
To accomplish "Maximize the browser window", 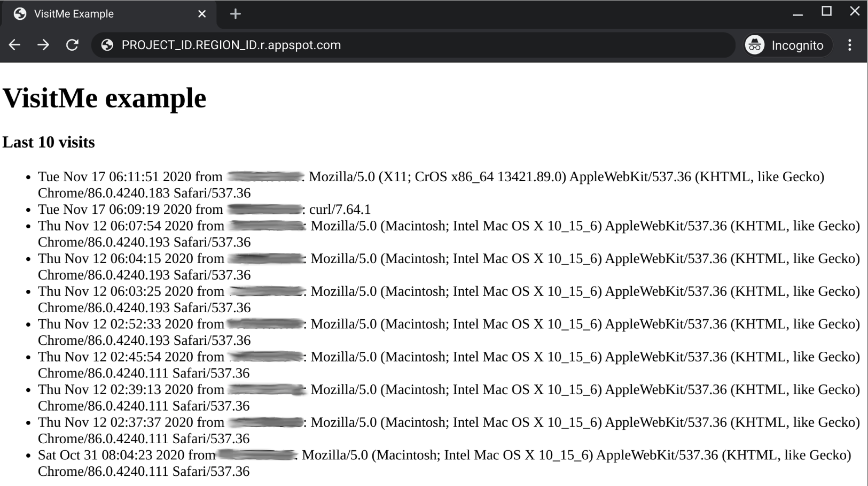I will [x=826, y=11].
